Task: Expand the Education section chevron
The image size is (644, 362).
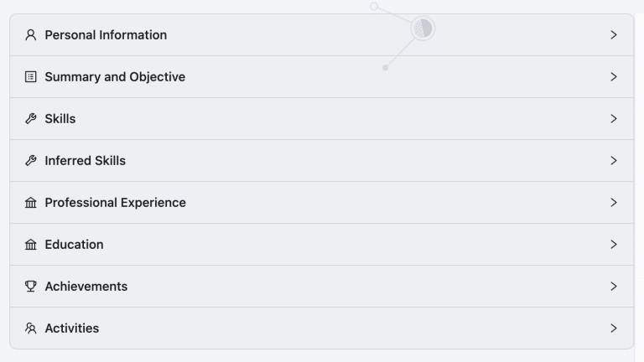Action: (614, 244)
